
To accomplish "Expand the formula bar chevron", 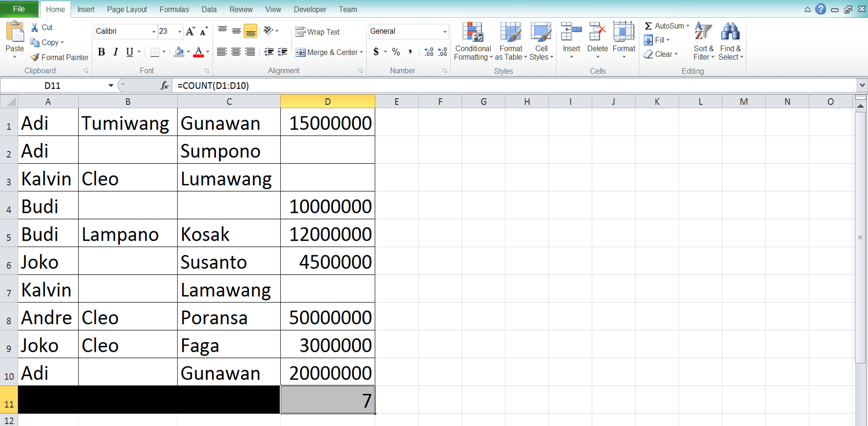I will [862, 85].
